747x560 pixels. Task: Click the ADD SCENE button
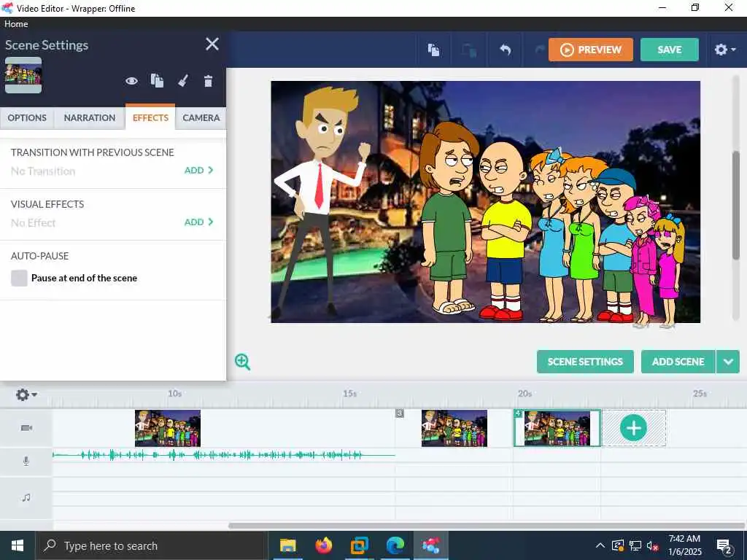click(x=678, y=362)
